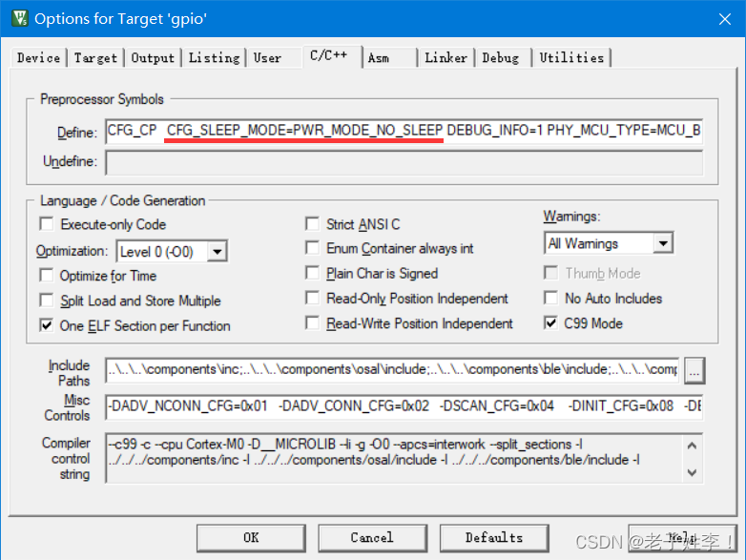Close the Options for Target dialog
This screenshot has width=746, height=560.
click(x=725, y=19)
